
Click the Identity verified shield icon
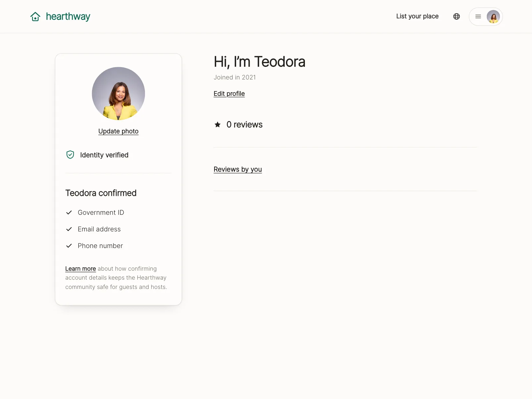70,155
